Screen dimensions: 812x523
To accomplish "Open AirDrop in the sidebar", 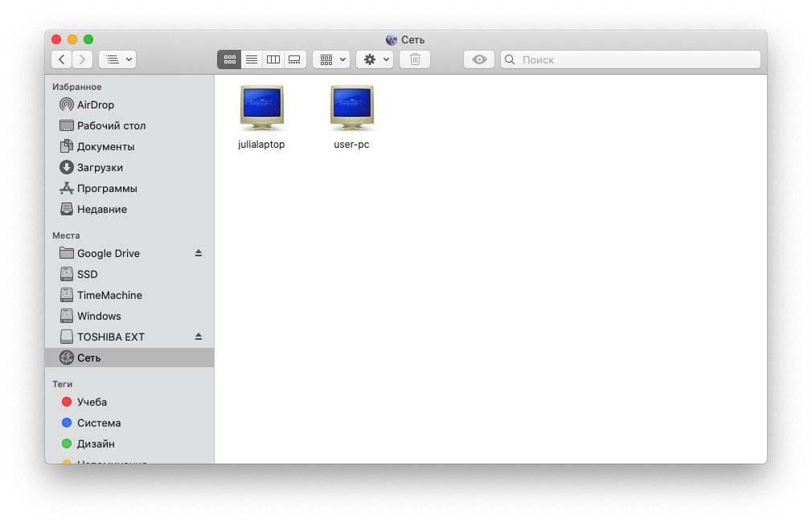I will click(129, 104).
